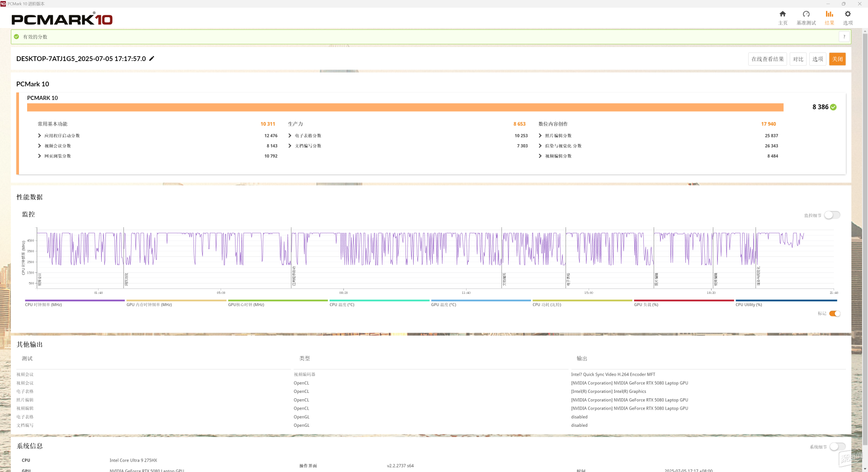The height and width of the screenshot is (472, 868).
Task: Toggle the 标记 markers switch
Action: click(835, 313)
